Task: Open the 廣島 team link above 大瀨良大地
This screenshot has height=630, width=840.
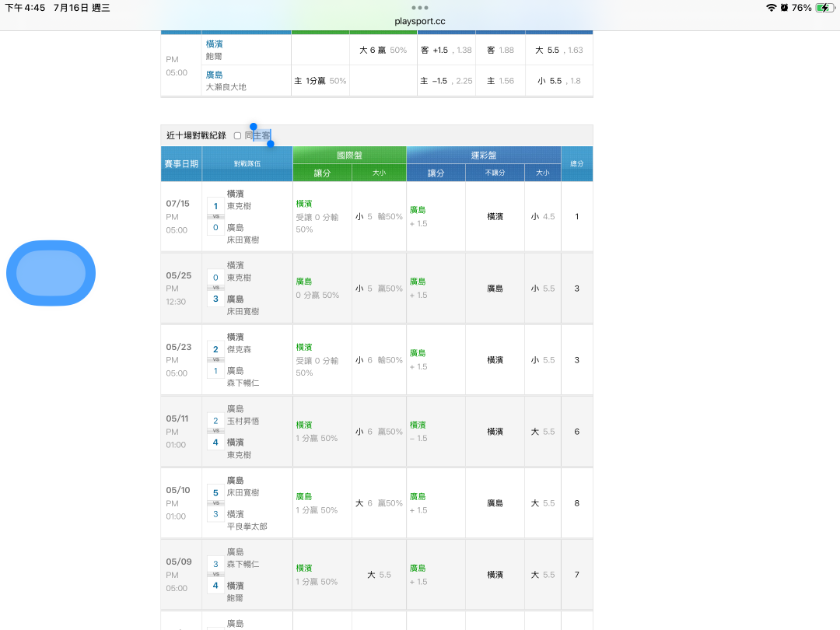Action: click(x=215, y=75)
